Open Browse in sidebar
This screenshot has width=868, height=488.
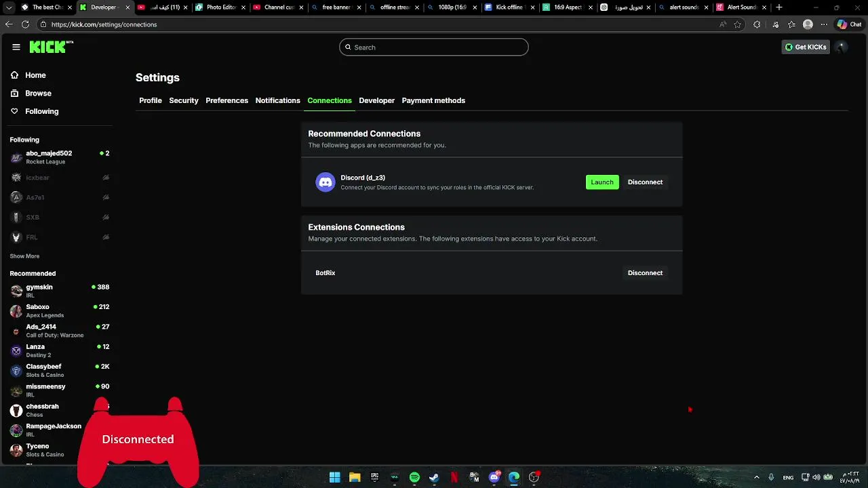click(38, 94)
